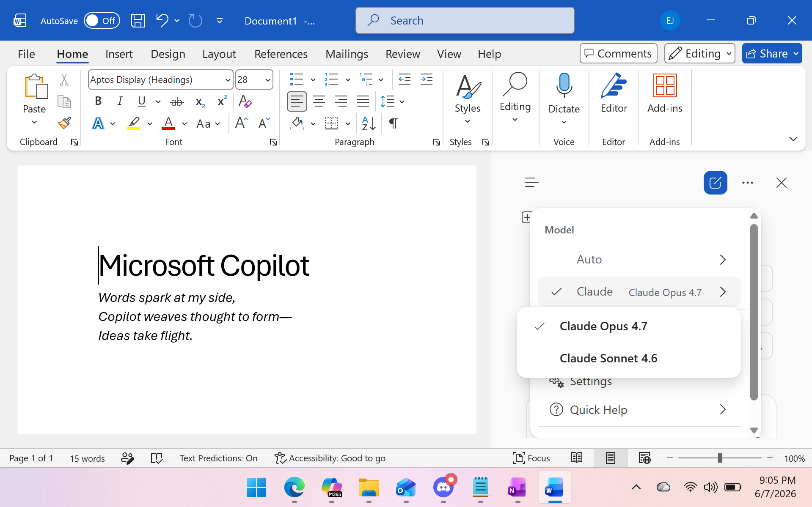Switch to Read Mode view
This screenshot has width=812, height=507.
pyautogui.click(x=577, y=458)
